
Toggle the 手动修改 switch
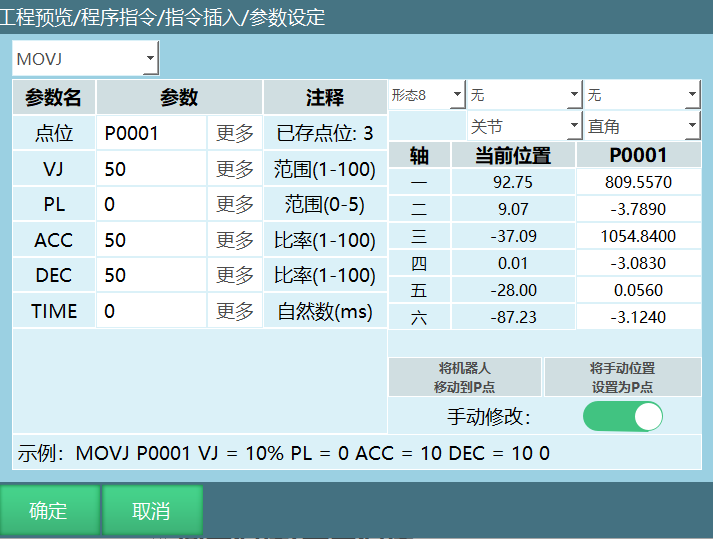point(623,416)
